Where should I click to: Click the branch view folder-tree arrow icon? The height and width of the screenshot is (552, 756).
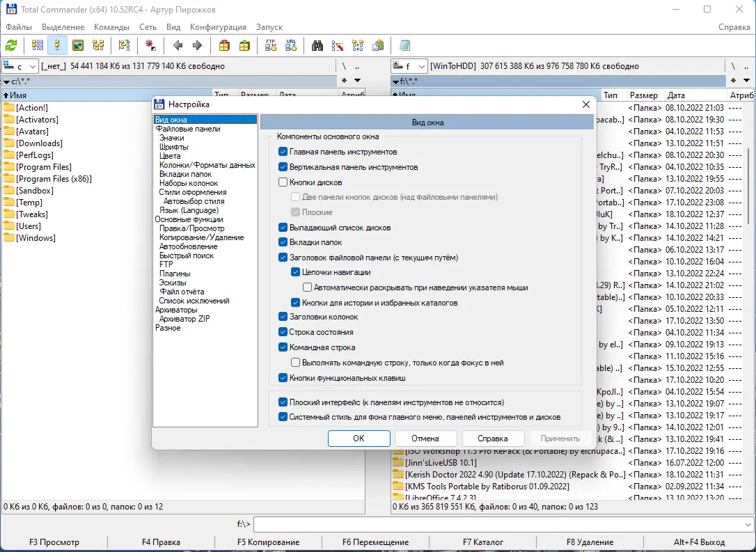125,46
